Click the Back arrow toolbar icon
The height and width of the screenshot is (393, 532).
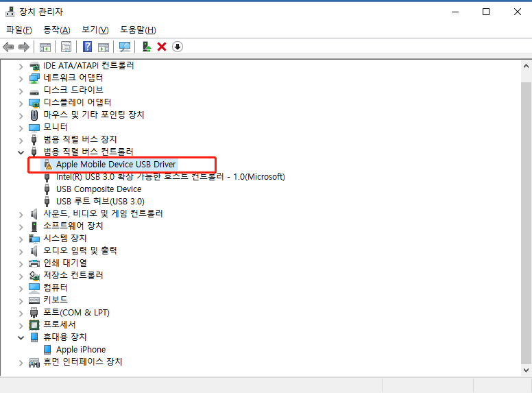(8, 47)
